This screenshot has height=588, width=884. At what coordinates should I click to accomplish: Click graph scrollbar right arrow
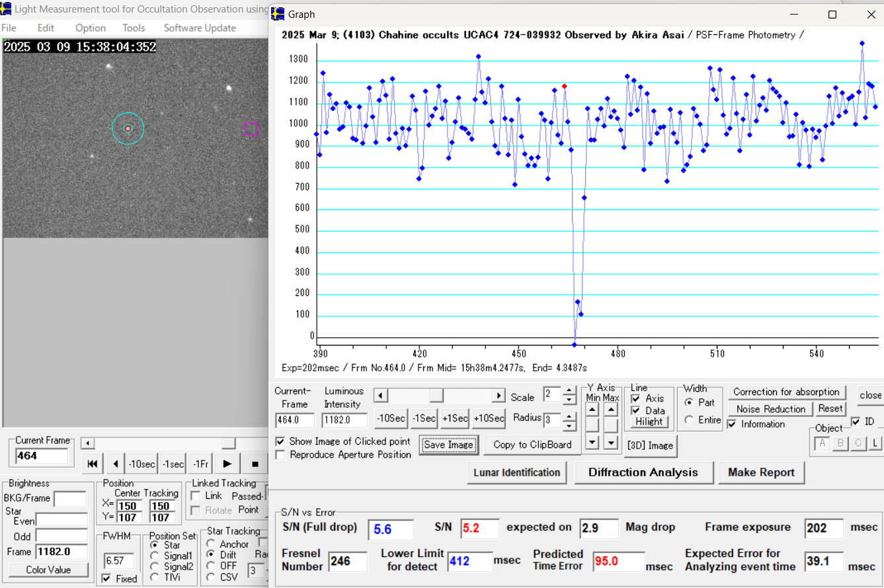499,396
